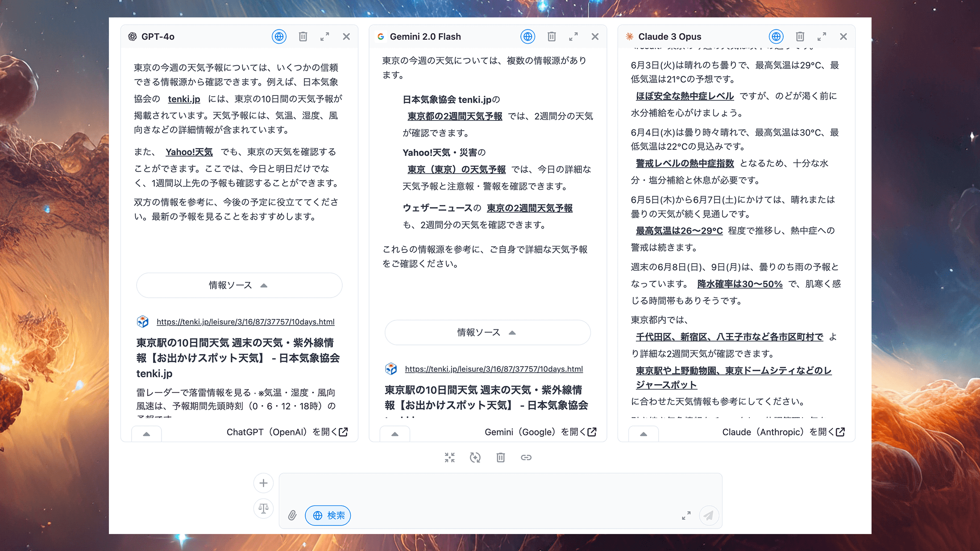This screenshot has width=980, height=551.
Task: Open the attachment paperclip icon
Action: click(x=293, y=515)
